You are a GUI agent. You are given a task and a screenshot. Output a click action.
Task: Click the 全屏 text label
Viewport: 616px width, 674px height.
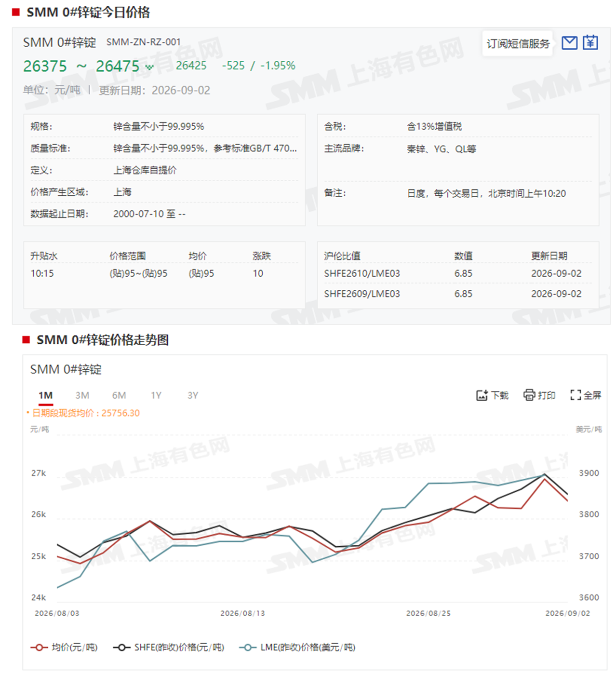592,395
